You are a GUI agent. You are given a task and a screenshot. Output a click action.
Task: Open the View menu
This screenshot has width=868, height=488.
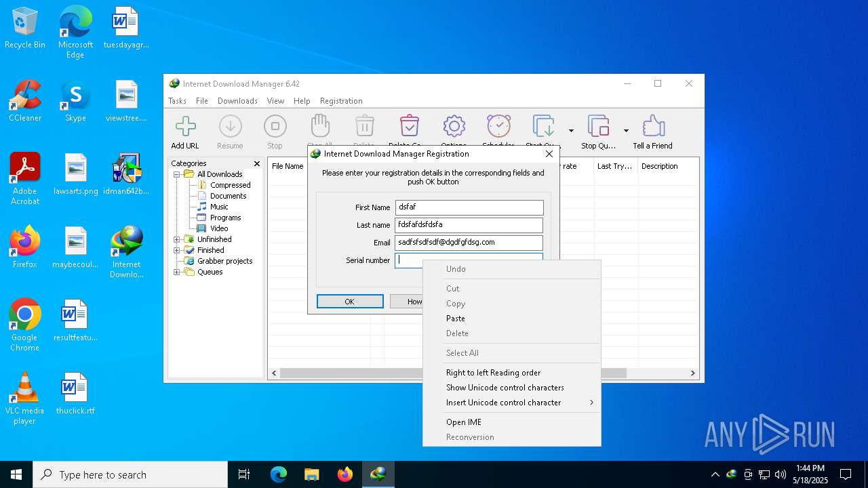275,101
